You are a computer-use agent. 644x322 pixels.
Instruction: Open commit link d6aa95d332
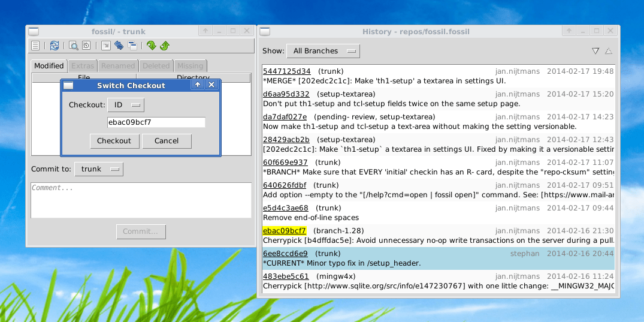[286, 94]
